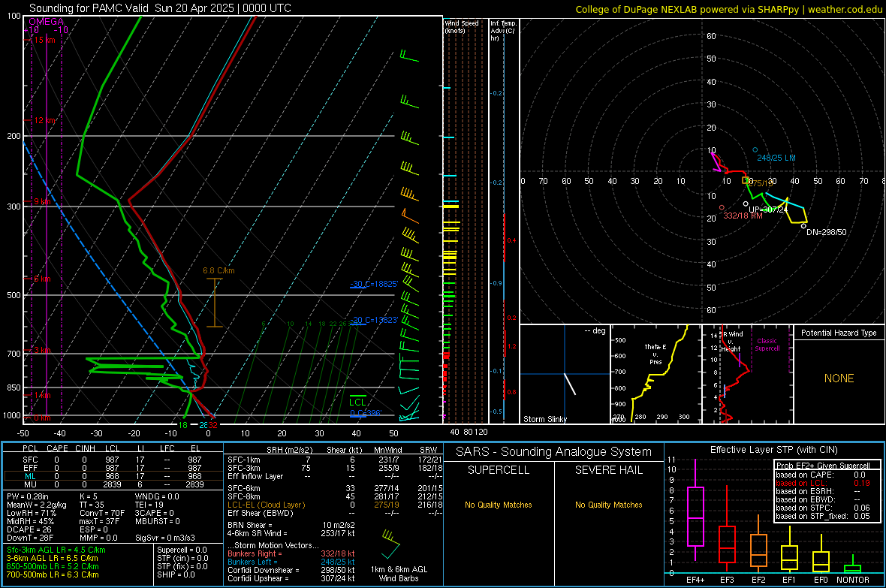Image resolution: width=886 pixels, height=588 pixels.
Task: Click the CAPE column header
Action: pos(57,448)
